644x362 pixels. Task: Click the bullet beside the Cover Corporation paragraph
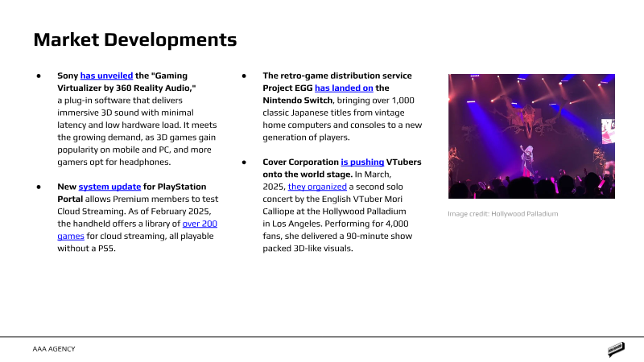[x=244, y=162]
